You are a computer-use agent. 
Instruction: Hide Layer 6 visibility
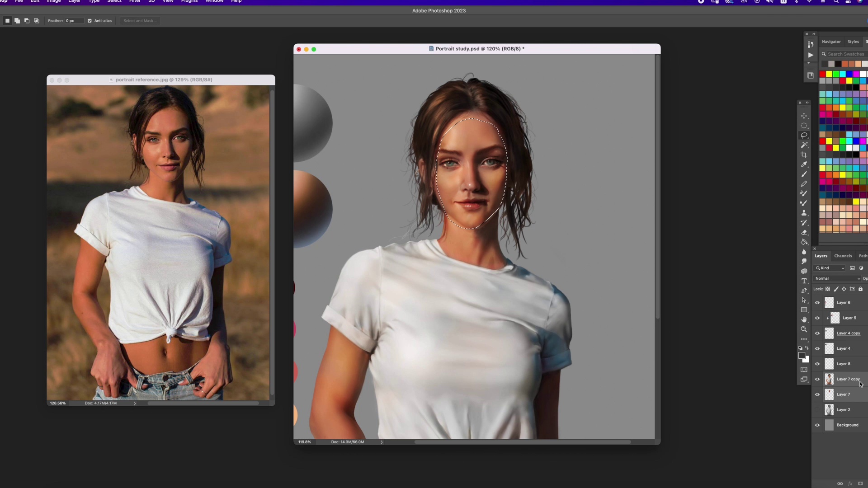point(817,303)
